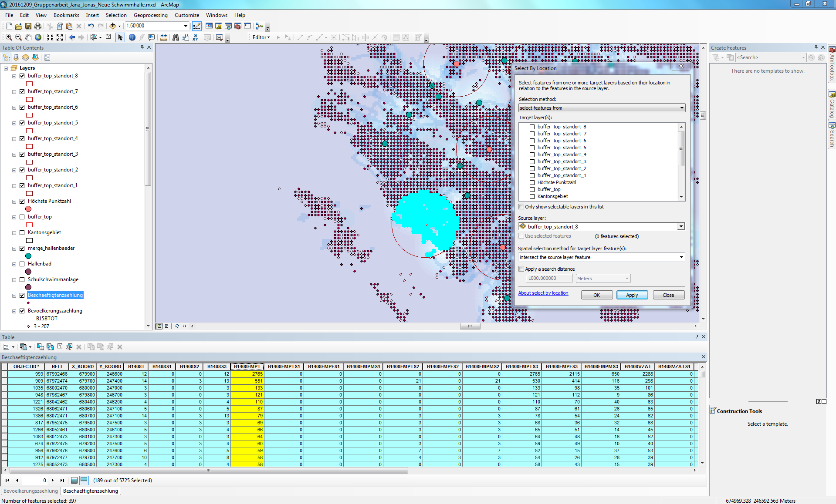Select the Zoom In tool
The image size is (836, 504).
(9, 37)
